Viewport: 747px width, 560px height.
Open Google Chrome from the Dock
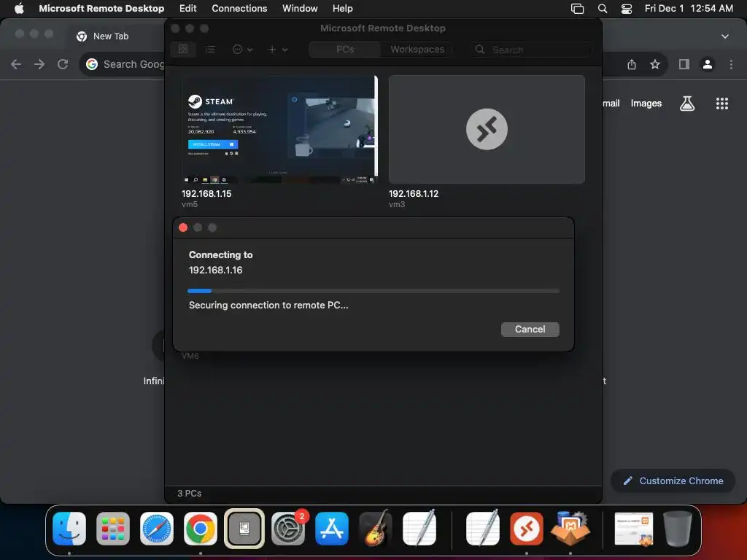201,529
